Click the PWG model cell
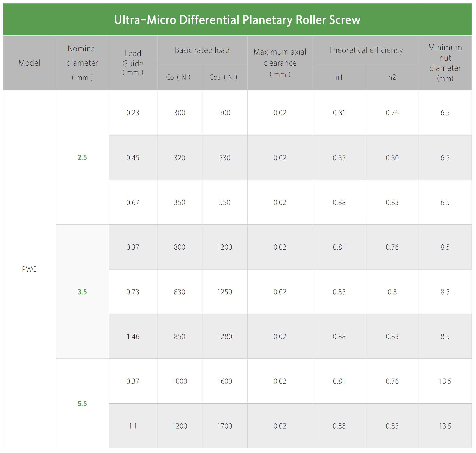The height and width of the screenshot is (453, 476). pyautogui.click(x=29, y=269)
